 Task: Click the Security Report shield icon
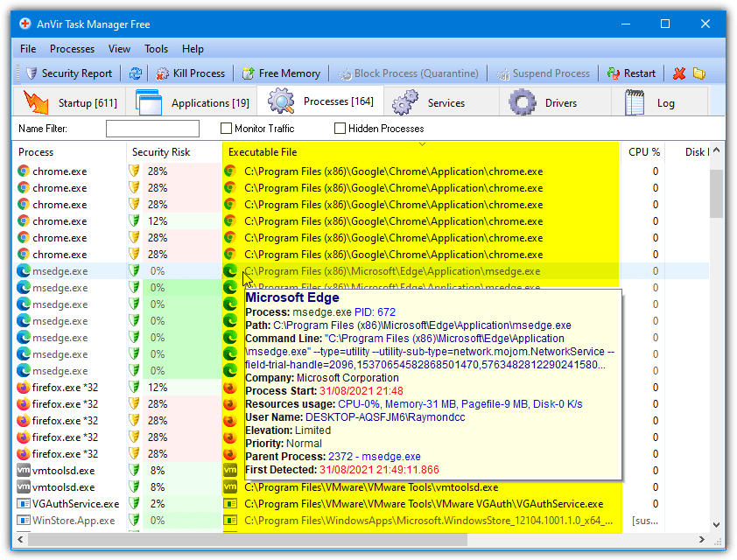(x=32, y=73)
